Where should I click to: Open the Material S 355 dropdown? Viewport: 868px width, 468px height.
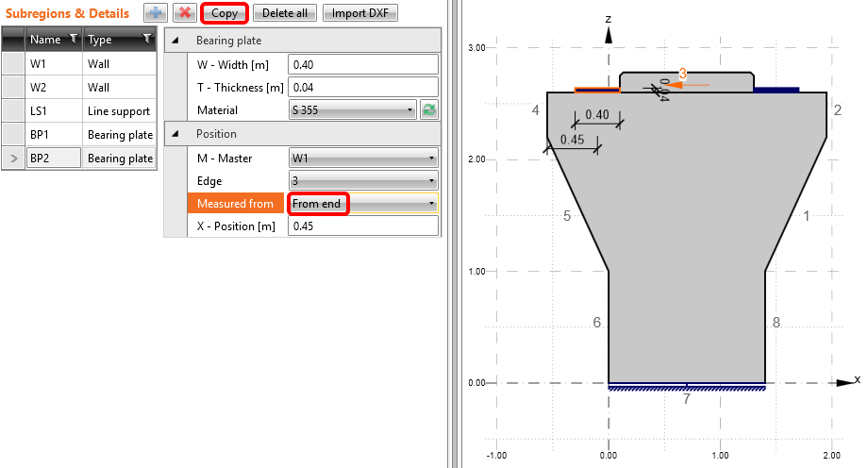click(x=353, y=110)
